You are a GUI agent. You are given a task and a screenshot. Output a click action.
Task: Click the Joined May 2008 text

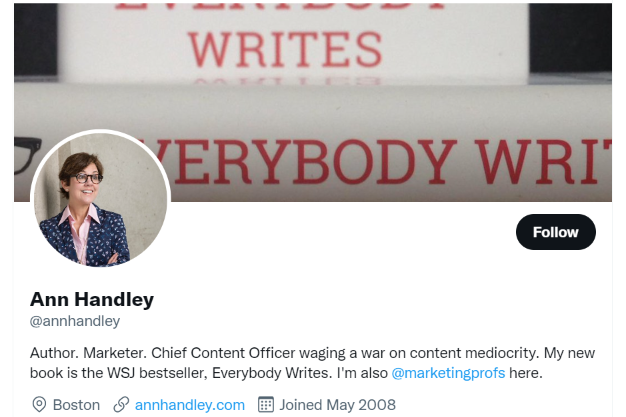coord(337,405)
